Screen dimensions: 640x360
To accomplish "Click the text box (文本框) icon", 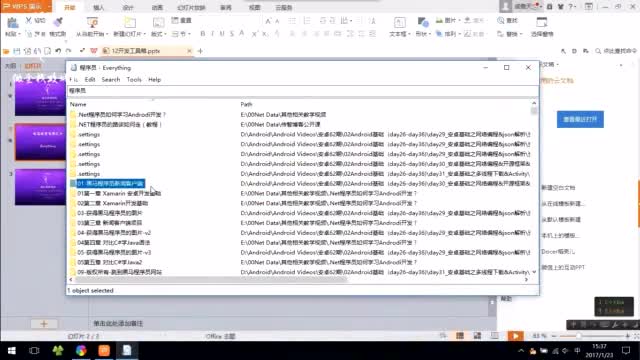I will (x=400, y=23).
